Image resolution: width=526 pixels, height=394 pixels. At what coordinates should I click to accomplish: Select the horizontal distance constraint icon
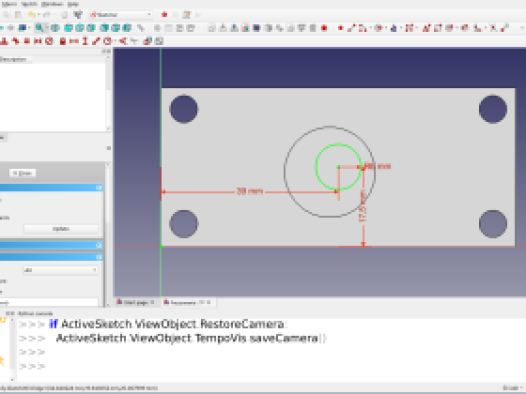click(x=74, y=41)
